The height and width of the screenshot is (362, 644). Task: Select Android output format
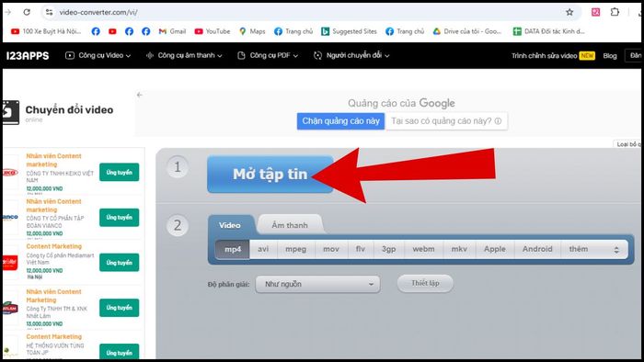pyautogui.click(x=537, y=249)
